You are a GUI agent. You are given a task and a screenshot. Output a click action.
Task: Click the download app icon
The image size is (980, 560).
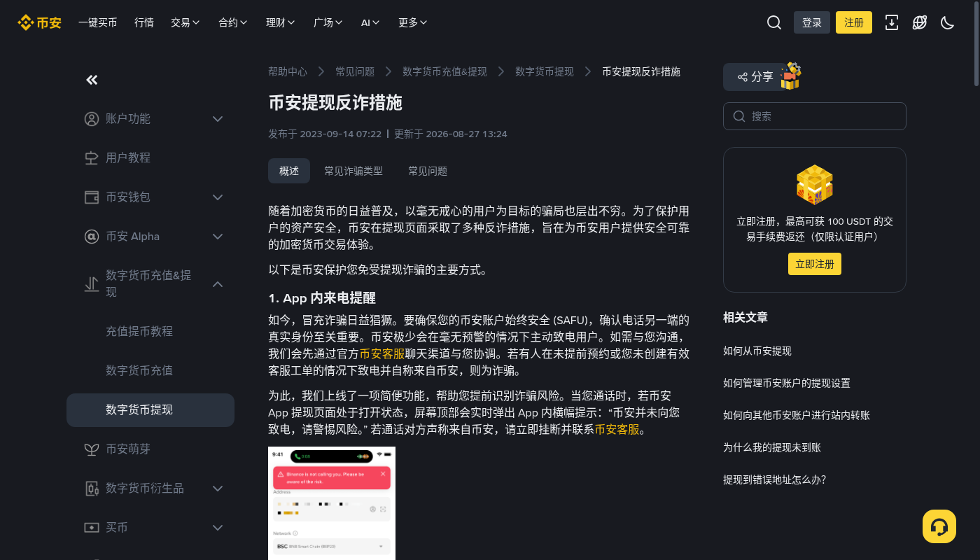pos(892,22)
